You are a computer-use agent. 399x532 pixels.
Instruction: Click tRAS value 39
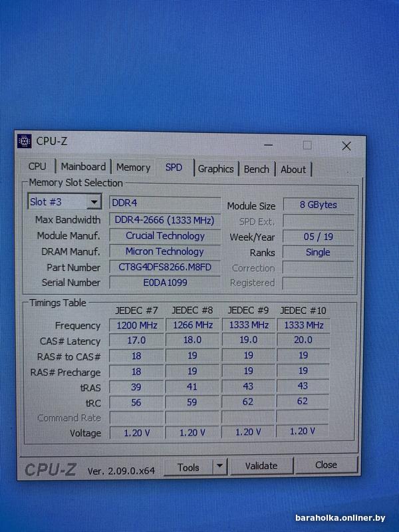point(136,387)
